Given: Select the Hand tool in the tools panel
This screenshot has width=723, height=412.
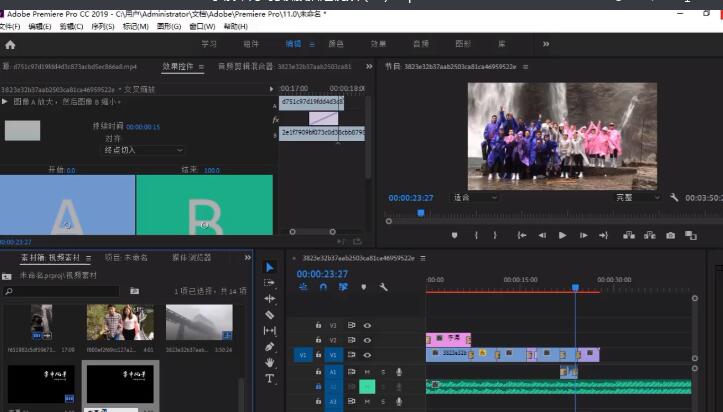Looking at the screenshot, I should 270,363.
